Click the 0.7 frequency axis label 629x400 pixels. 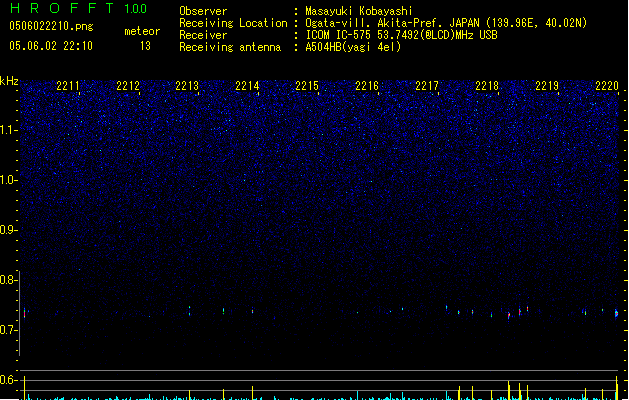pyautogui.click(x=8, y=330)
